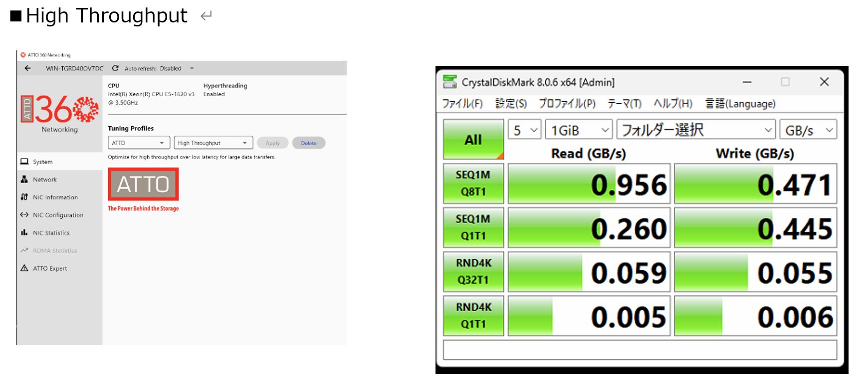The image size is (868, 378).
Task: Open the ATTO vendor profile dropdown
Action: click(x=139, y=143)
